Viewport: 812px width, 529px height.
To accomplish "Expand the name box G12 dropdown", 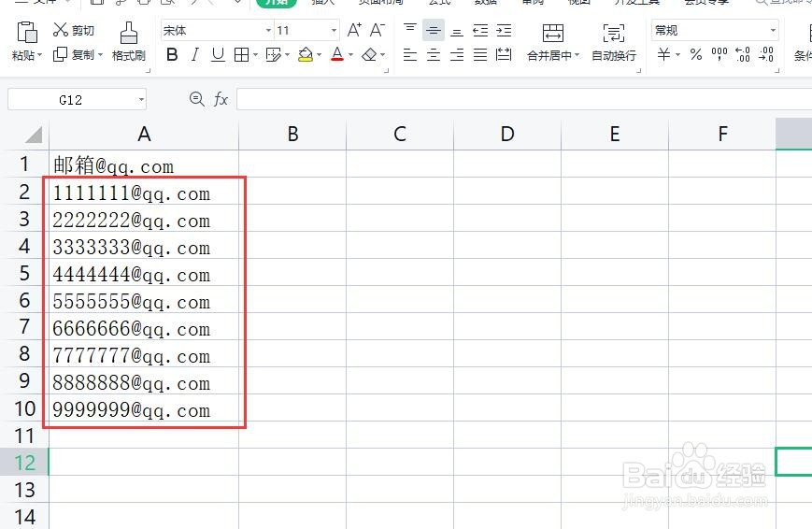I will point(141,99).
